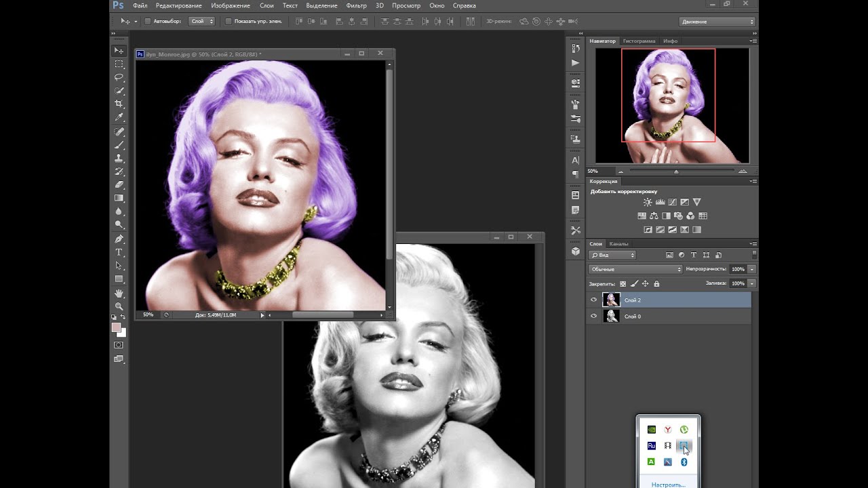Select the Crop tool
The image size is (868, 488).
click(x=119, y=104)
